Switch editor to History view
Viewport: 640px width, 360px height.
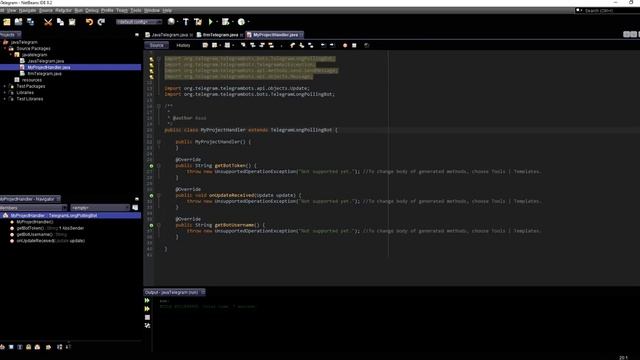pos(183,45)
